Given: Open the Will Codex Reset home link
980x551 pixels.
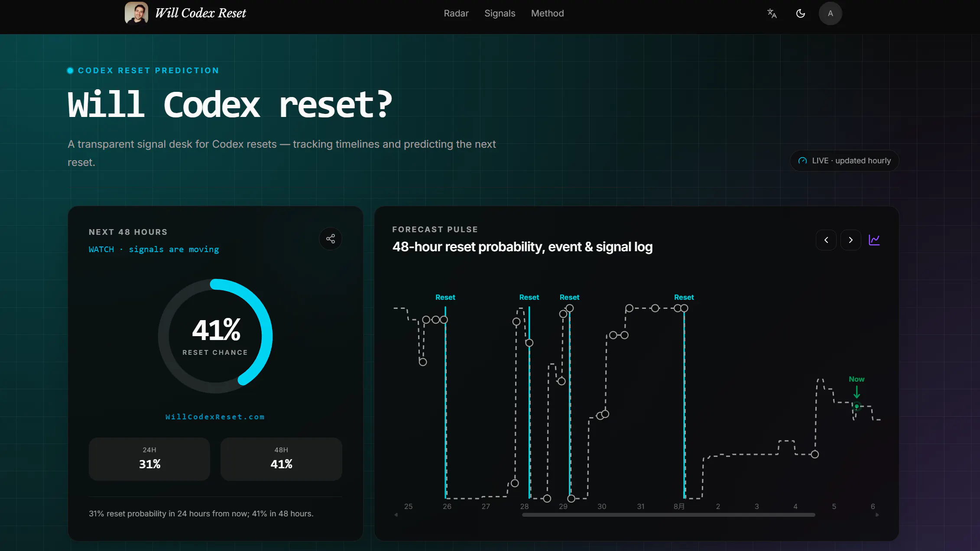Looking at the screenshot, I should [x=201, y=13].
